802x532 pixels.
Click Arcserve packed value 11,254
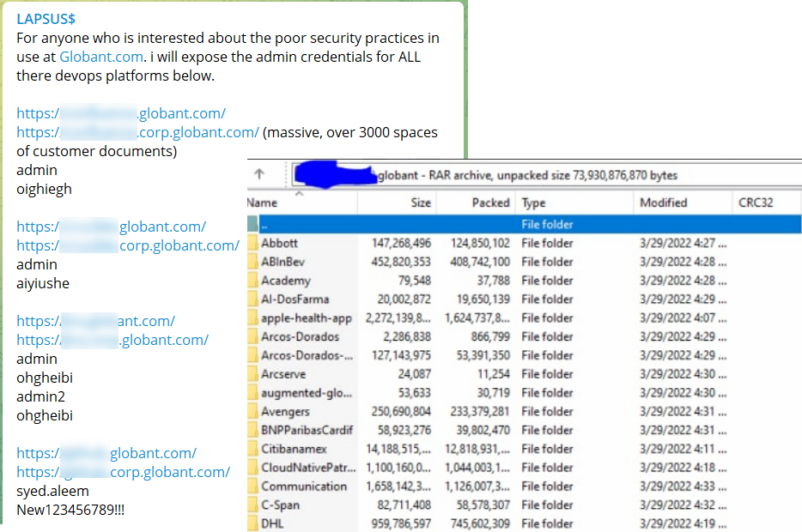(494, 374)
